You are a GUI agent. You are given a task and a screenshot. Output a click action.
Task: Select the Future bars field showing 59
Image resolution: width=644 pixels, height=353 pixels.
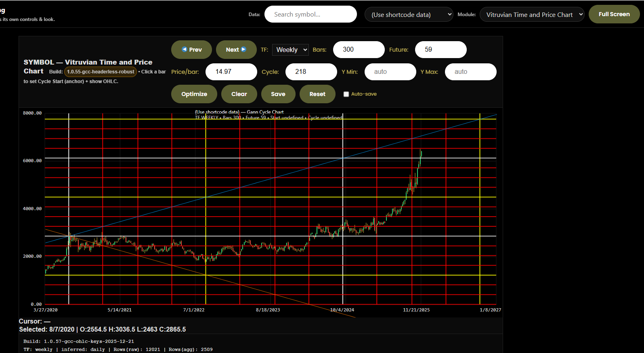[x=441, y=50]
